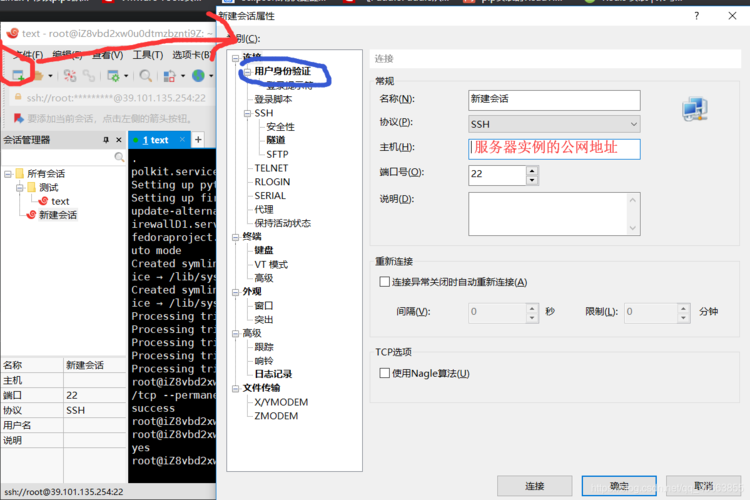This screenshot has width=750, height=500.
Task: Open the 协议 protocol dropdown showing SSH
Action: (554, 124)
